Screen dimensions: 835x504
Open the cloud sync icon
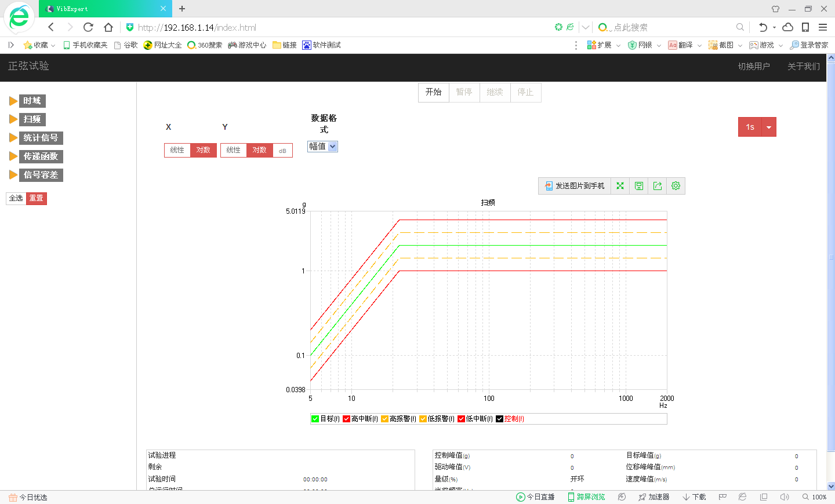788,27
